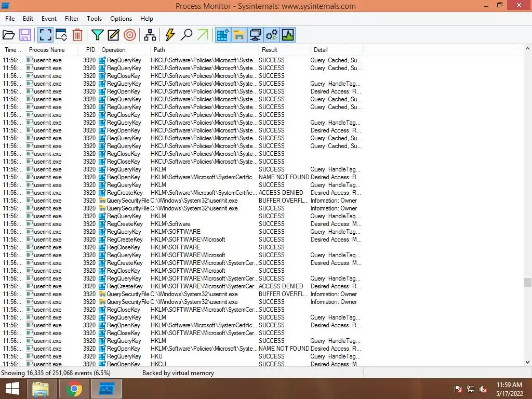Screen dimensions: 532x399
Task: Select the RegCreateKey HKLM\SOFTWARE\Microsoft row
Action: [x=182, y=240]
